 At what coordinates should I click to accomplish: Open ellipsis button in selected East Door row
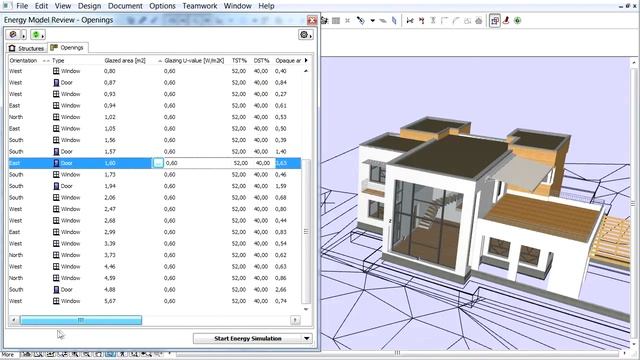[158, 163]
